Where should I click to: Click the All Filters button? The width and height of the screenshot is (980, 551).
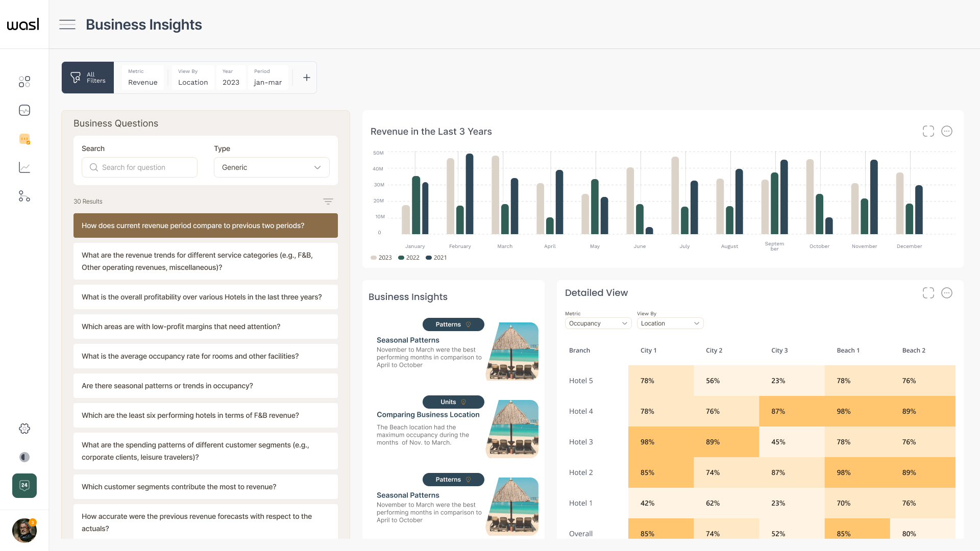88,78
